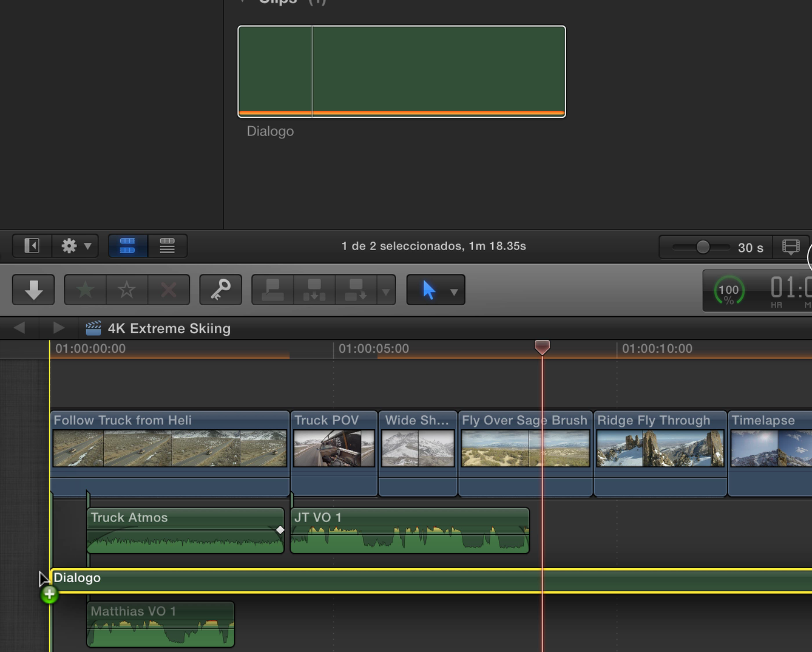
Task: Reject the selected clip
Action: coord(168,290)
